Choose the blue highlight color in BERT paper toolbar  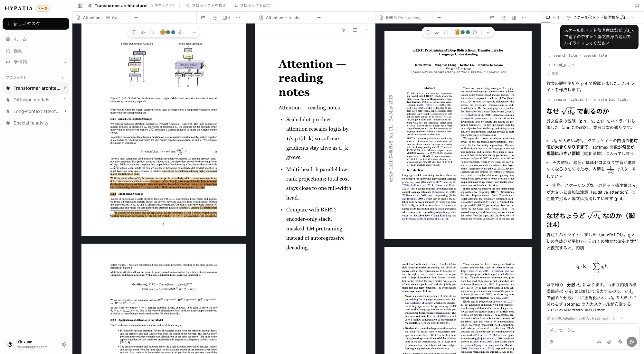(468, 32)
